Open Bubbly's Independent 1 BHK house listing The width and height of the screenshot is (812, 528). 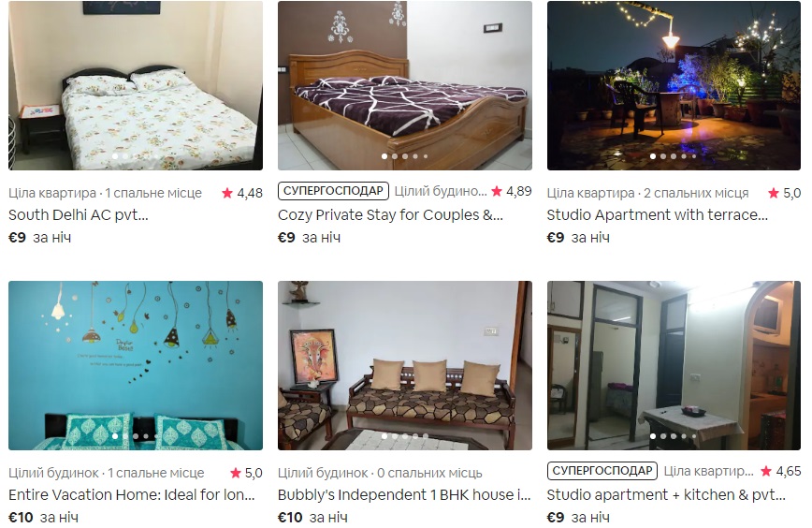pyautogui.click(x=404, y=495)
